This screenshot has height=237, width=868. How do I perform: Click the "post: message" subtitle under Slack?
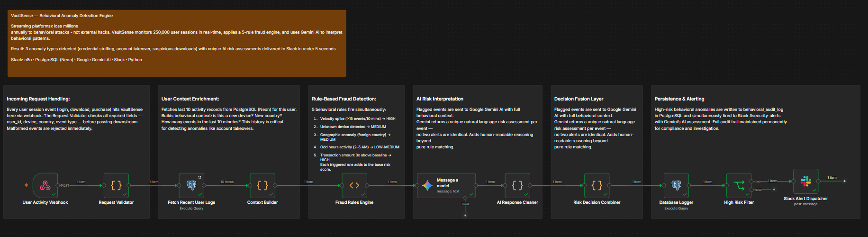(806, 204)
